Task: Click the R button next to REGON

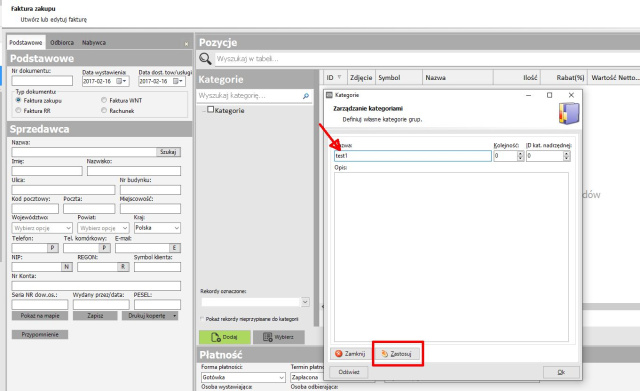Action: [123, 267]
